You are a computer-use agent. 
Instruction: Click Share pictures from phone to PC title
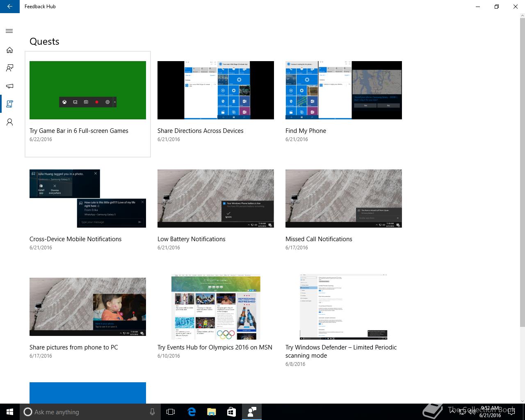[x=73, y=347]
